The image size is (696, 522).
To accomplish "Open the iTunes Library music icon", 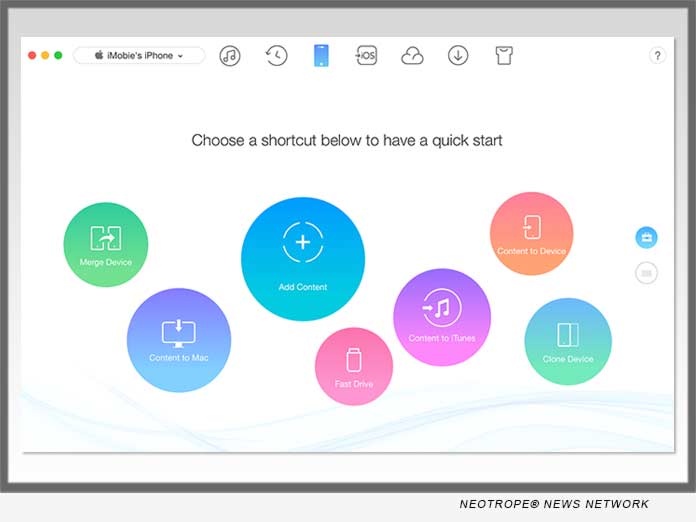I will click(229, 56).
